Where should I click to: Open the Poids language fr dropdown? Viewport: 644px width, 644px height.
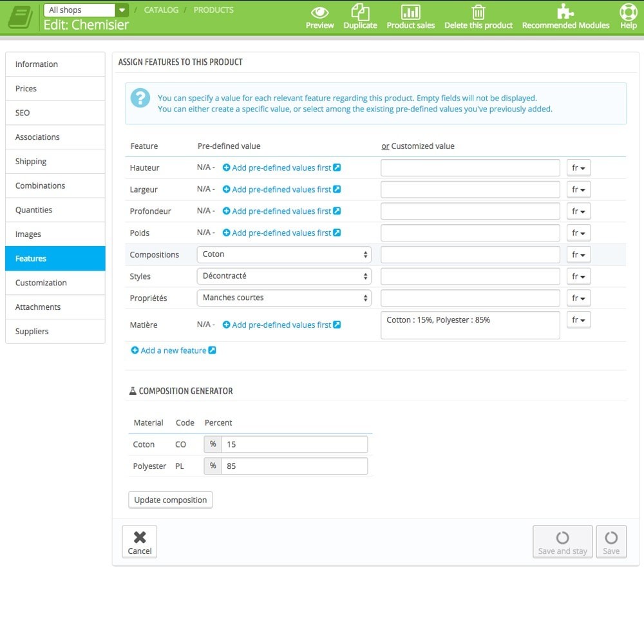(x=578, y=233)
